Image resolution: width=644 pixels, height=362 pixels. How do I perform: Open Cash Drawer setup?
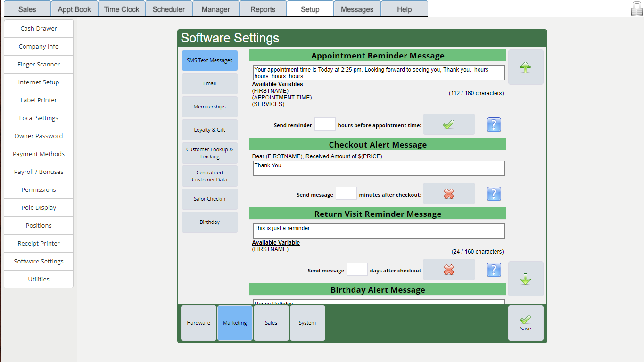point(39,29)
